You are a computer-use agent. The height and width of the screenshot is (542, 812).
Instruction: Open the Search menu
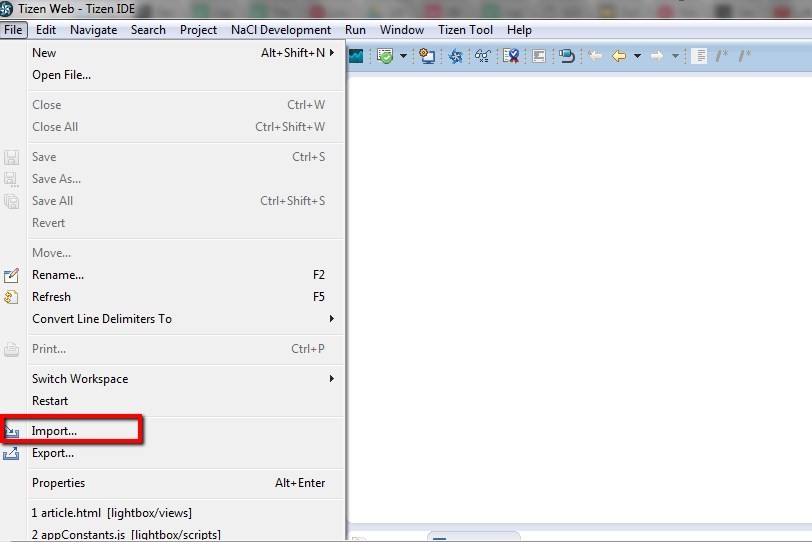[149, 30]
